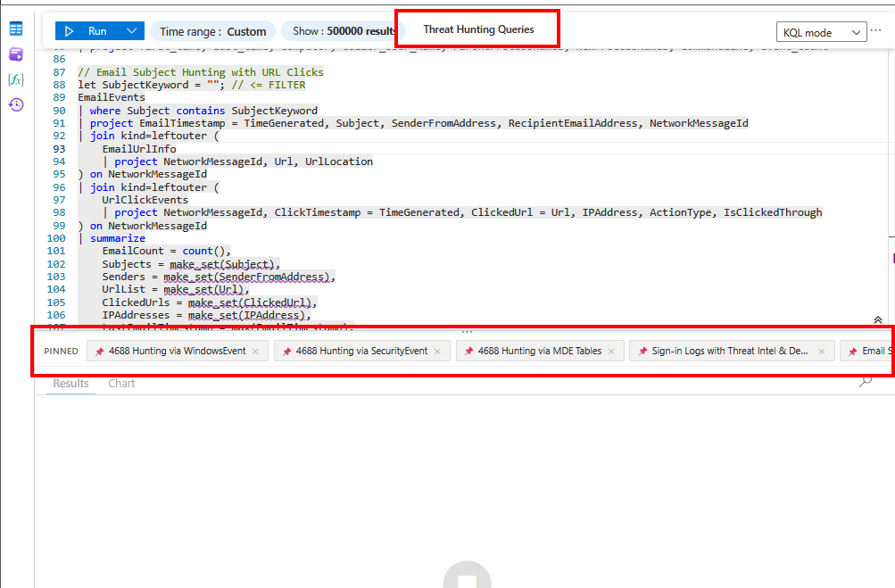Click the comment line Email Subject Hunting
This screenshot has height=588, width=895.
[201, 72]
